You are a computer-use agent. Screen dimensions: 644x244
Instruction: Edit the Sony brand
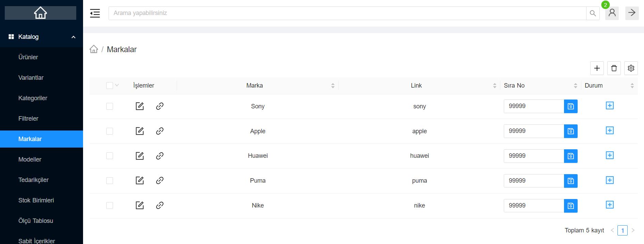[x=140, y=106]
